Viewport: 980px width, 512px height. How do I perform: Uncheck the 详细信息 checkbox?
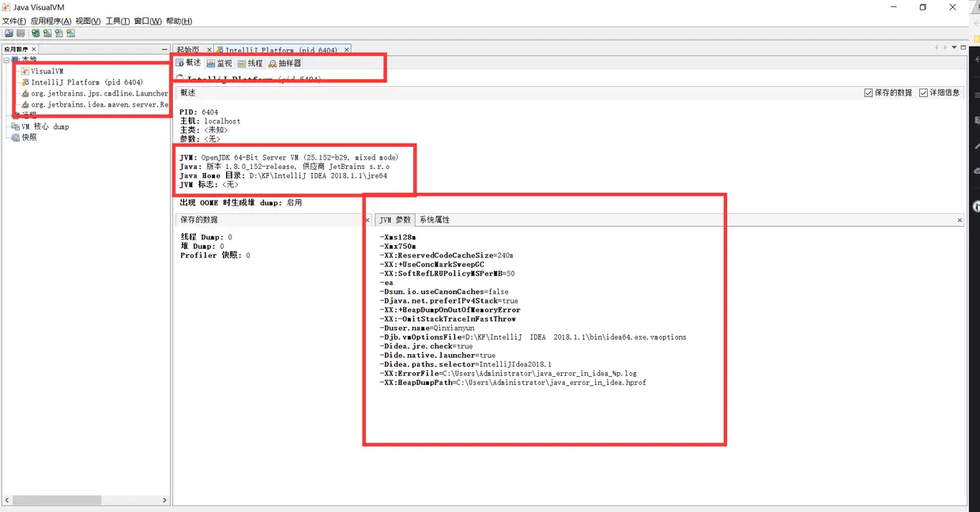pyautogui.click(x=924, y=92)
